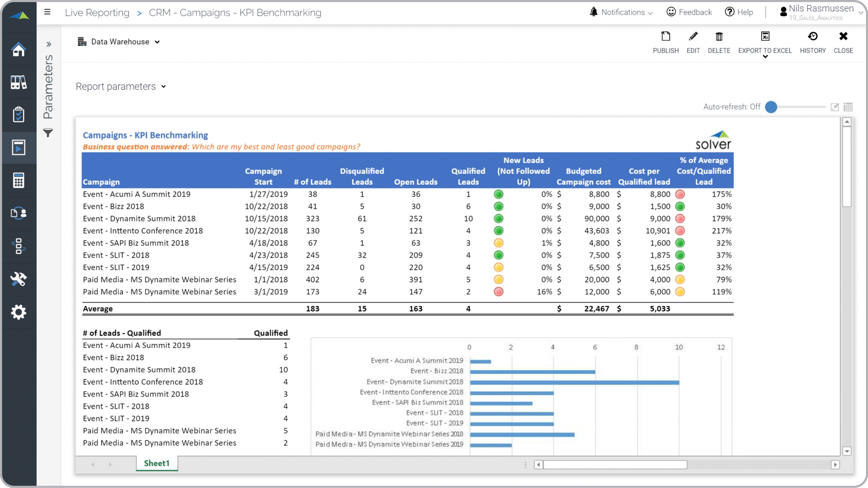Click the yellow indicator beside 119% value
Image resolution: width=868 pixels, height=488 pixels.
pyautogui.click(x=680, y=292)
